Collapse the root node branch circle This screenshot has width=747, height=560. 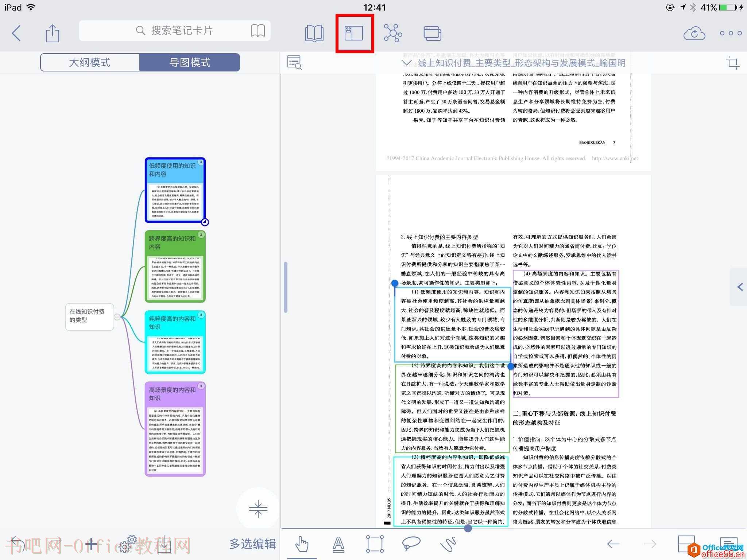click(117, 317)
